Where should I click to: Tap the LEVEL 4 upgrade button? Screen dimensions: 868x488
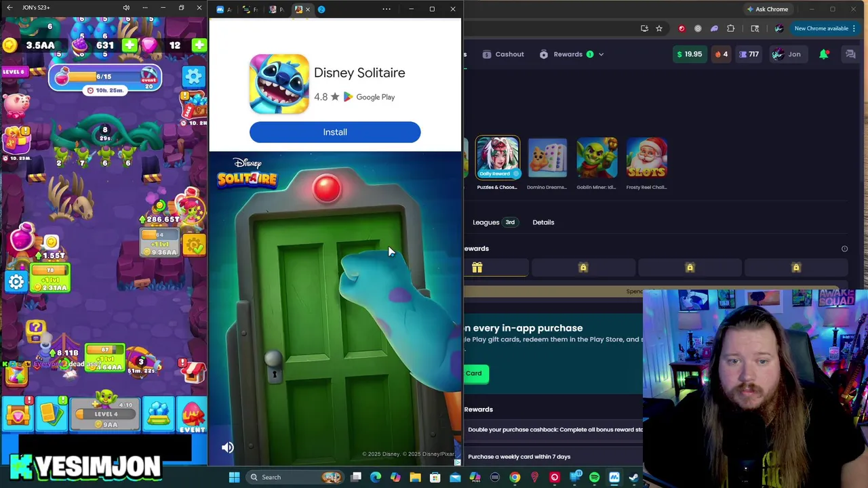[x=106, y=415]
